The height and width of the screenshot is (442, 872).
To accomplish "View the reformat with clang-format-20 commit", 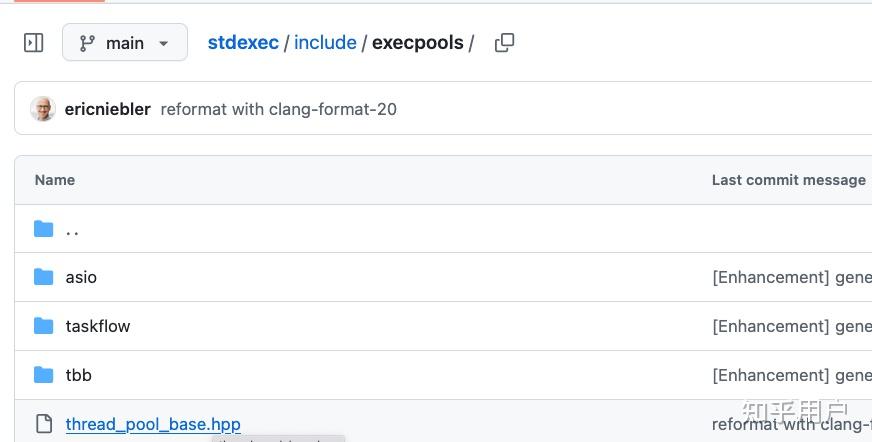I will coord(278,109).
